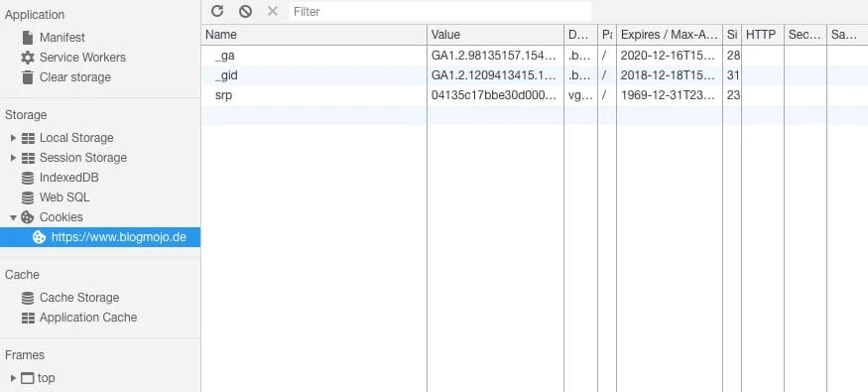The height and width of the screenshot is (392, 868).
Task: Click the cookie icon beside blogmojo.de
Action: coord(40,237)
